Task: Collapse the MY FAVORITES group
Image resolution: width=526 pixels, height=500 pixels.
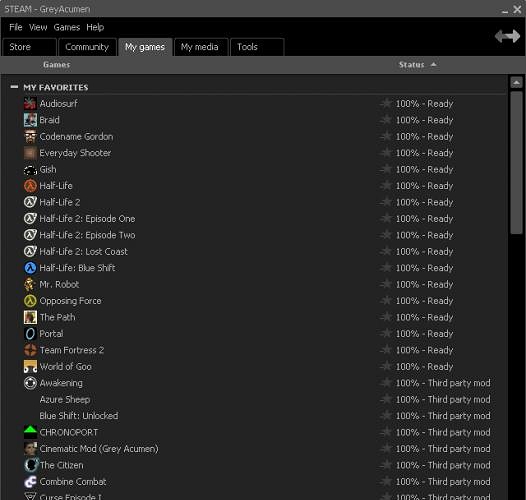Action: point(14,87)
